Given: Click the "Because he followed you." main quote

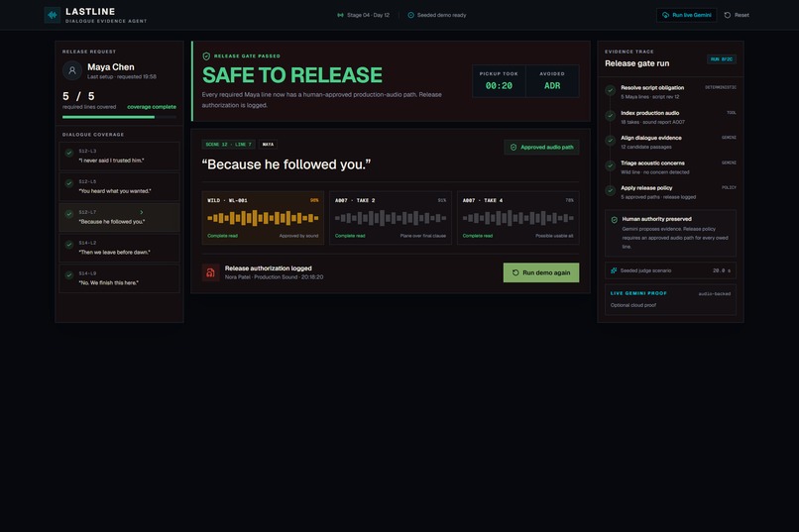Looking at the screenshot, I should (286, 164).
